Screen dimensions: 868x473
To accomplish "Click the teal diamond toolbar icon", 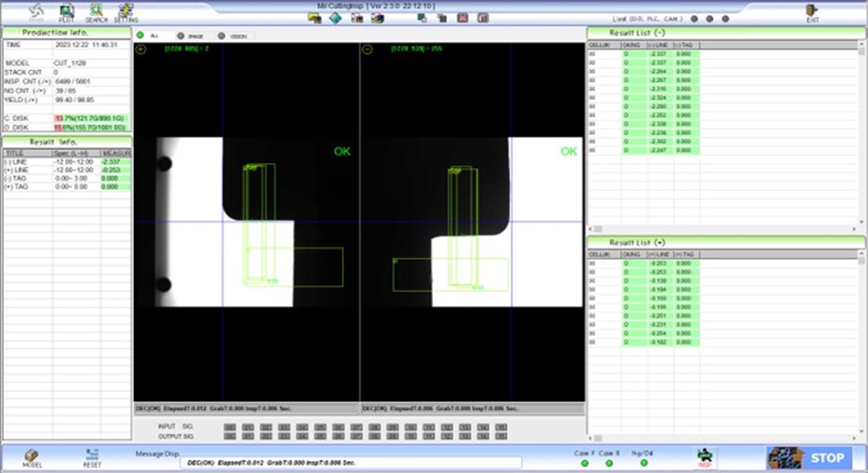I will point(335,18).
